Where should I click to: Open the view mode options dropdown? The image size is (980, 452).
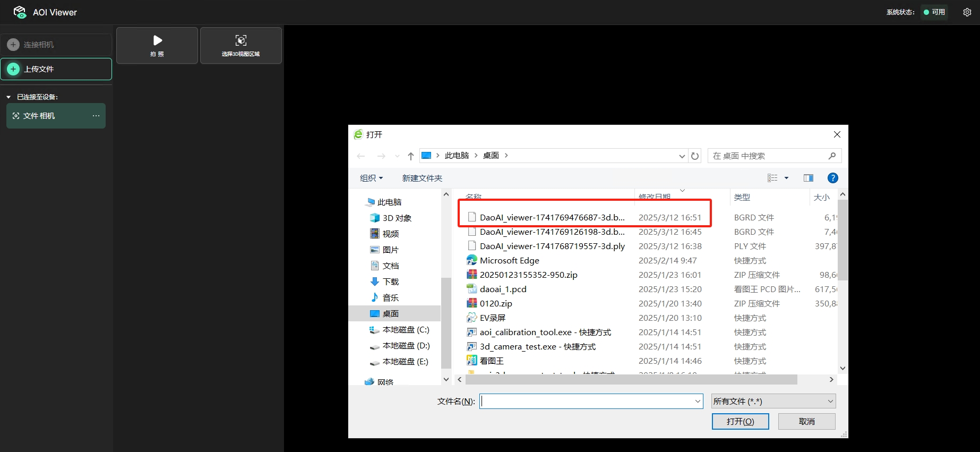tap(786, 178)
